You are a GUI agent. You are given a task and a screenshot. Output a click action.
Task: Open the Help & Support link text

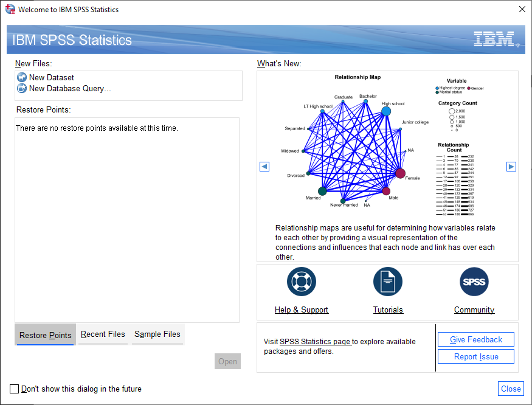302,310
